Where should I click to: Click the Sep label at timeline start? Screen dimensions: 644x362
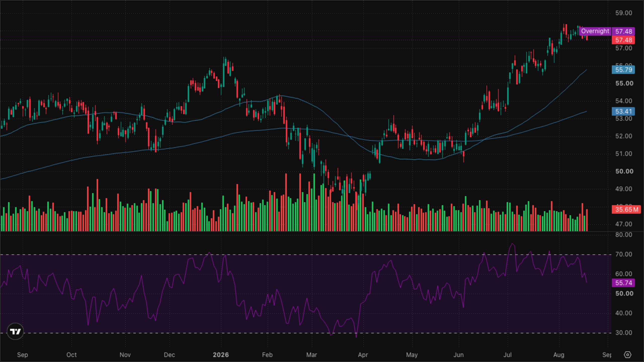(x=22, y=355)
